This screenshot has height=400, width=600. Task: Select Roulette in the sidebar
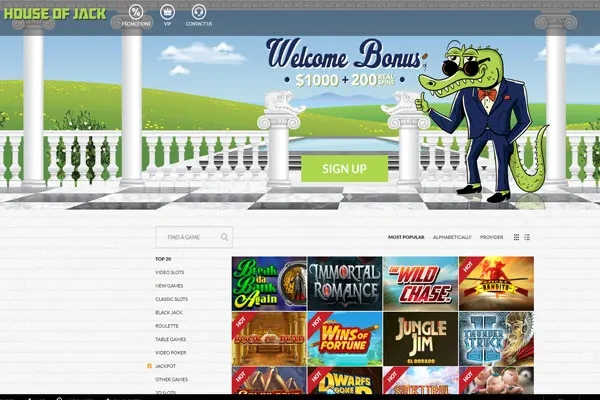[167, 326]
